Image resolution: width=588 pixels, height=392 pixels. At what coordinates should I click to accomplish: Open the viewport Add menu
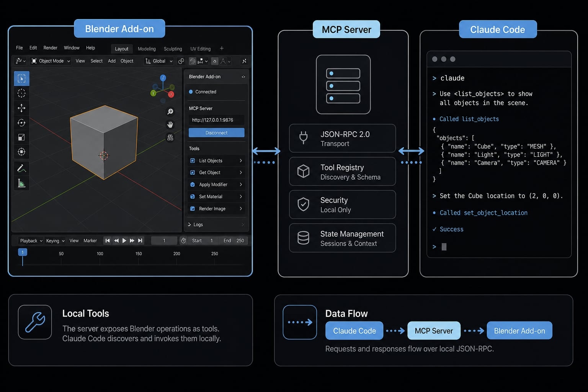pyautogui.click(x=112, y=61)
